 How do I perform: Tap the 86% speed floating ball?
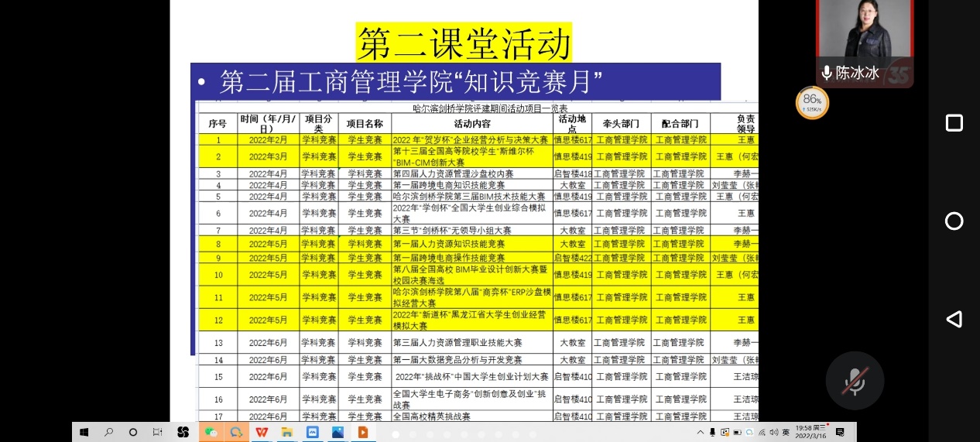(x=812, y=102)
